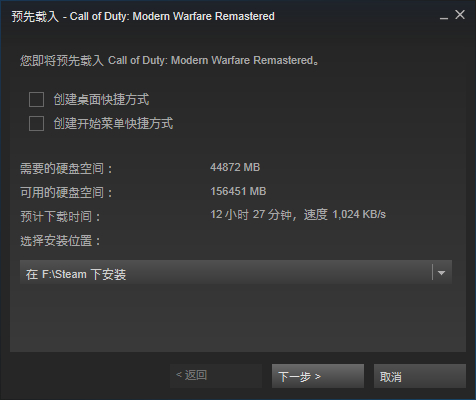Open the 在 F:\Steam 下安装 combo box
Viewport: 476px width, 400px height.
[x=236, y=272]
